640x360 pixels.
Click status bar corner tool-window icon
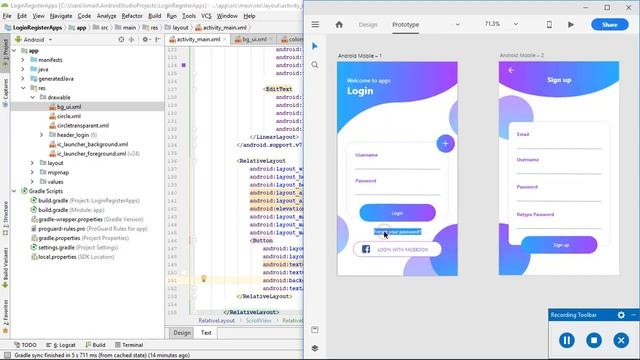[7, 355]
